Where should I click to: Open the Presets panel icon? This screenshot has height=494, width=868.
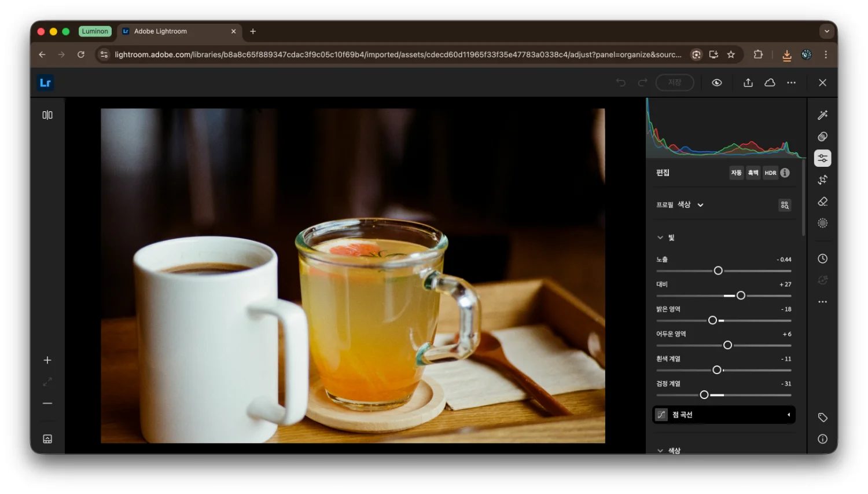tap(822, 137)
